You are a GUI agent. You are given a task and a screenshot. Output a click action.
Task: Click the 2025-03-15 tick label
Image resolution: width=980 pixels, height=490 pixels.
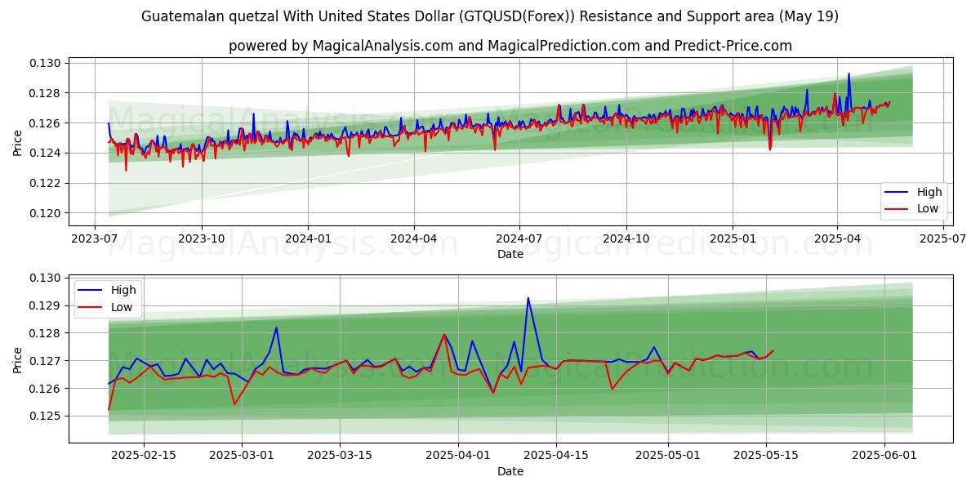coord(340,455)
